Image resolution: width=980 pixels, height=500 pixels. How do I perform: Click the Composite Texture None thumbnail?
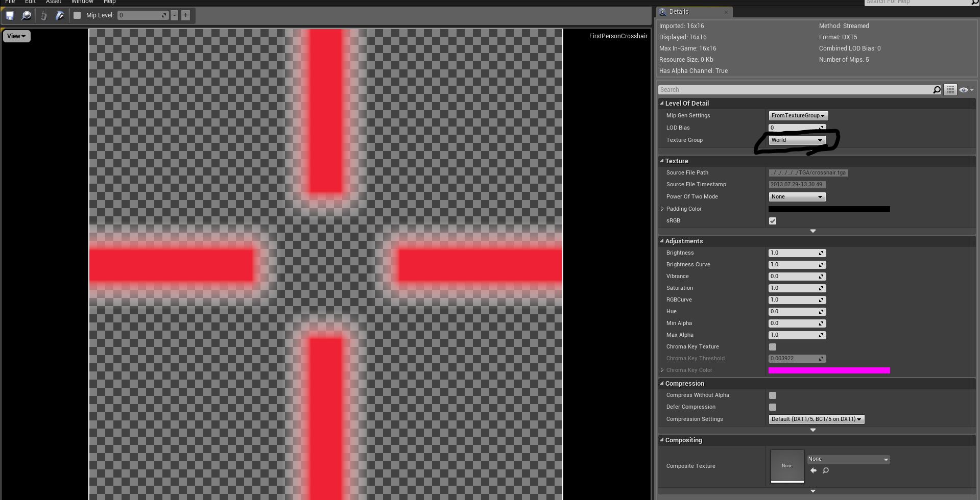tap(787, 466)
